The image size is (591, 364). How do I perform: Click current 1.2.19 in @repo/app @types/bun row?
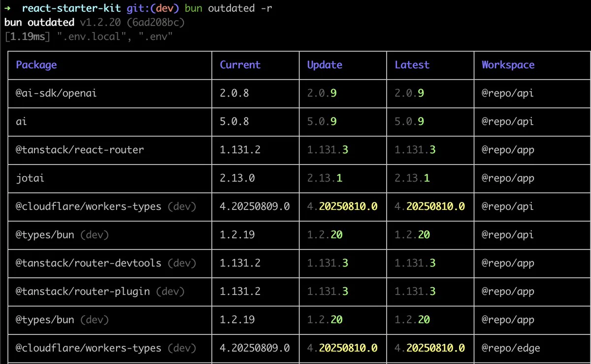tap(237, 320)
